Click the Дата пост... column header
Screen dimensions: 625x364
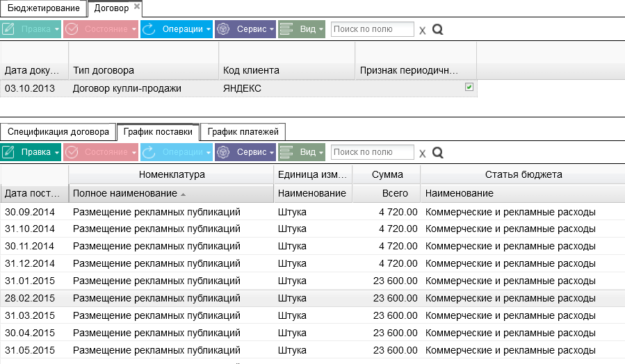pos(35,193)
